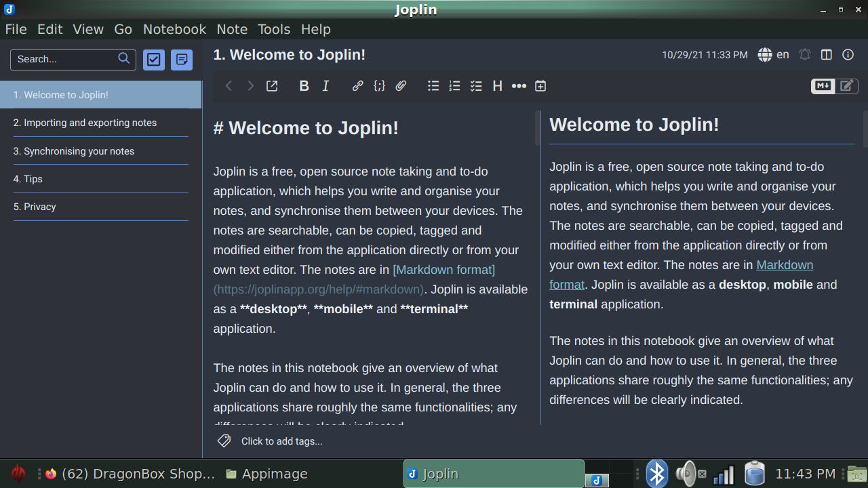This screenshot has height=488, width=868.
Task: Click the Italic formatting icon
Action: click(x=325, y=86)
